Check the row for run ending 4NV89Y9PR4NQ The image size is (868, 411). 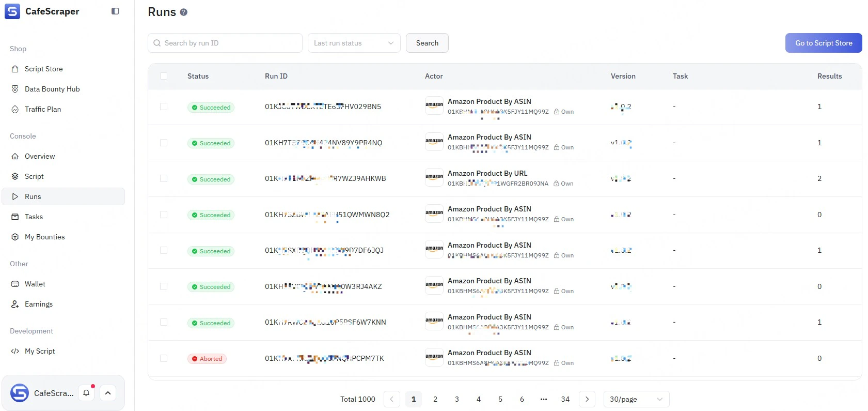[164, 143]
